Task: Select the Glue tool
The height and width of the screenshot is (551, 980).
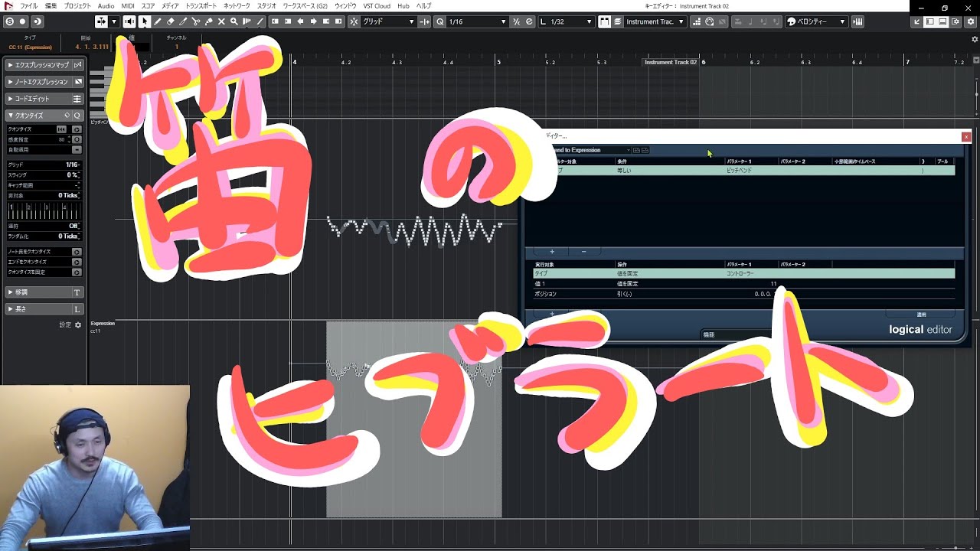Action: (208, 21)
